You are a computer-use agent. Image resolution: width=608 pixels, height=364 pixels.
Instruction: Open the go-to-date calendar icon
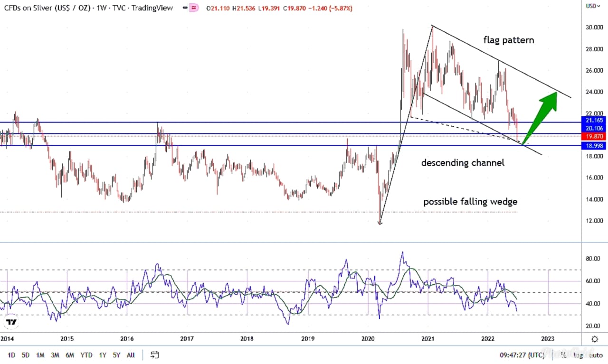pyautogui.click(x=154, y=355)
